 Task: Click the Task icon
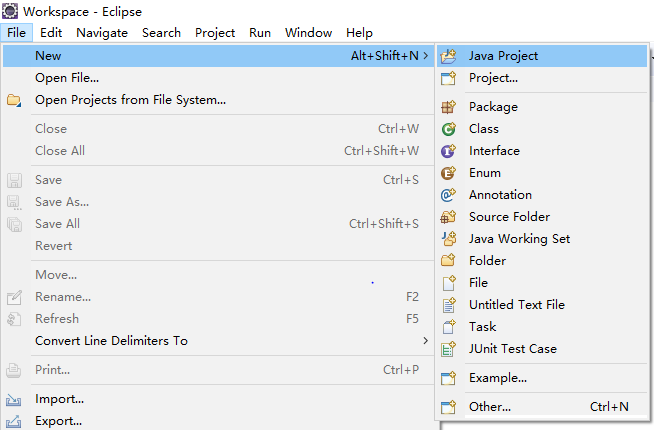click(448, 327)
